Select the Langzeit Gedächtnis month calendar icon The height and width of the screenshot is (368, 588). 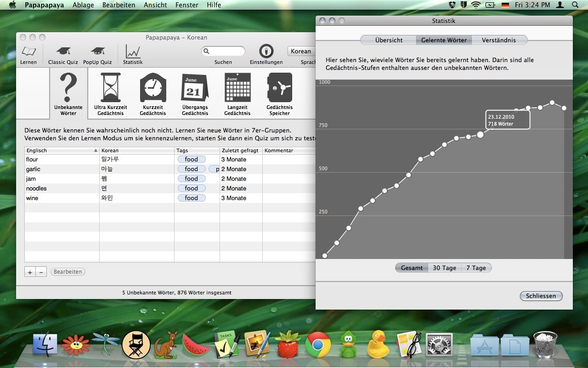(237, 94)
